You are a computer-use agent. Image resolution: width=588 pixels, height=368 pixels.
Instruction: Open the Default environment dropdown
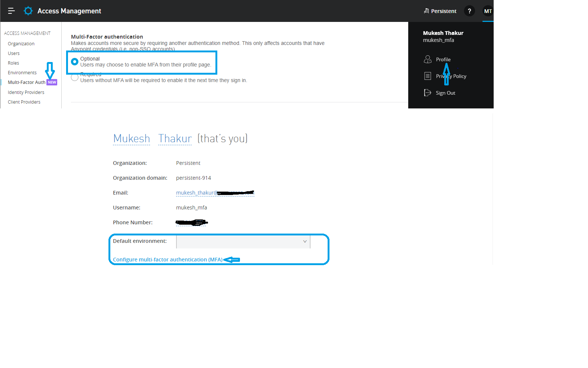[x=243, y=241]
